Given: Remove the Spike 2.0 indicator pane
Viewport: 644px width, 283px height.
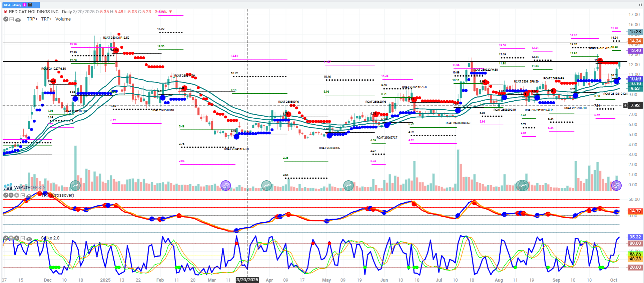Looking at the screenshot, I should [6, 238].
